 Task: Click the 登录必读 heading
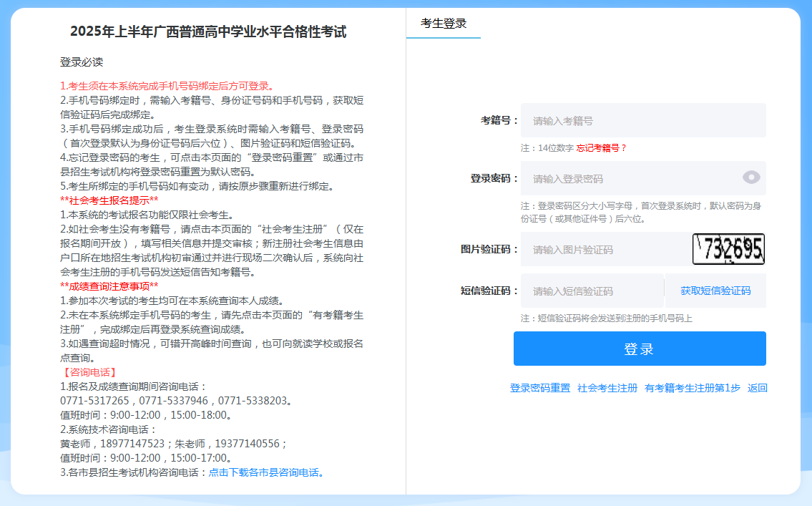coord(82,62)
